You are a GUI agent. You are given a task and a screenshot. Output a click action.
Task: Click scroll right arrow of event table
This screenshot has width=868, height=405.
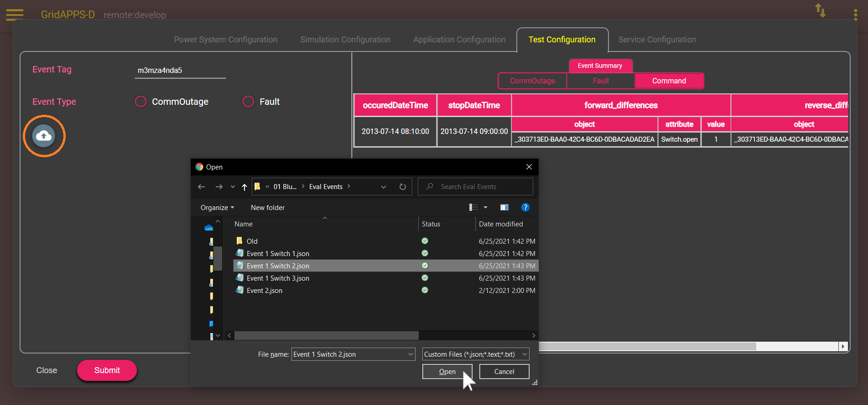(x=843, y=347)
